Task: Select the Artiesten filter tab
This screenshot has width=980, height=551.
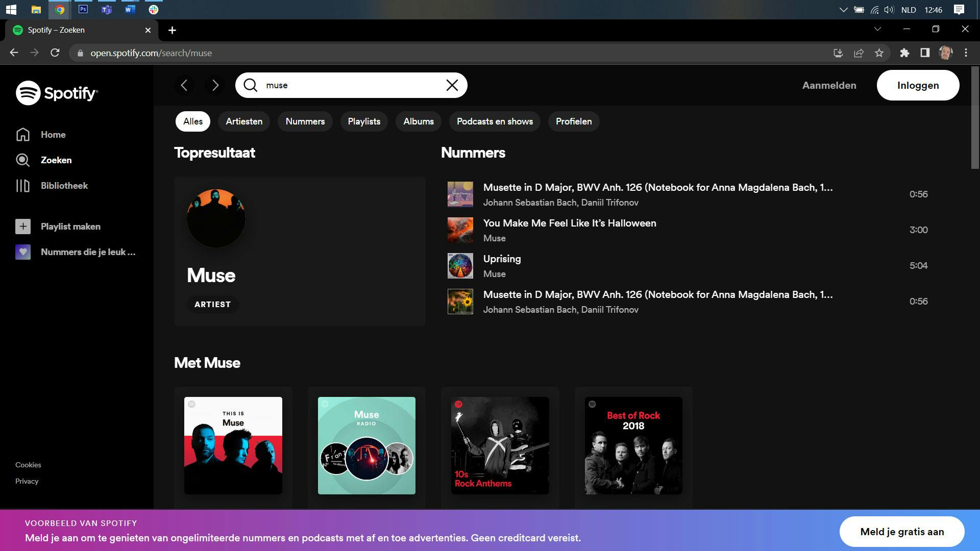Action: pos(244,121)
